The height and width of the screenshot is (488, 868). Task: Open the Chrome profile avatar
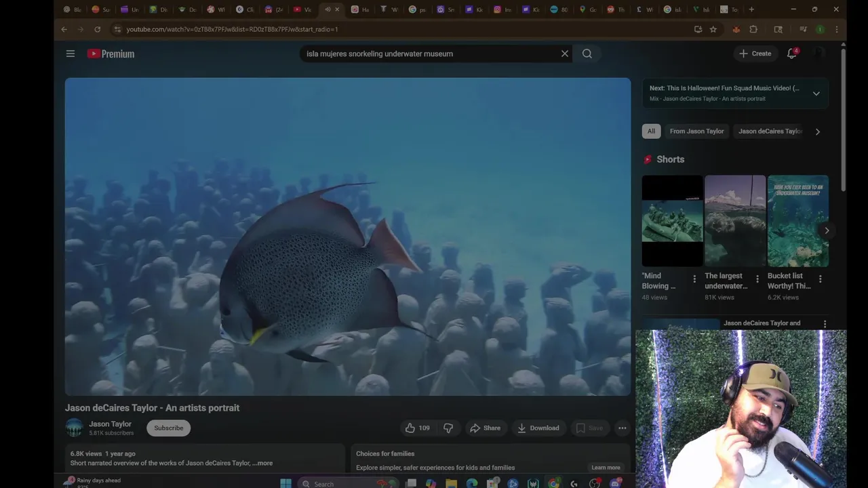pos(820,29)
